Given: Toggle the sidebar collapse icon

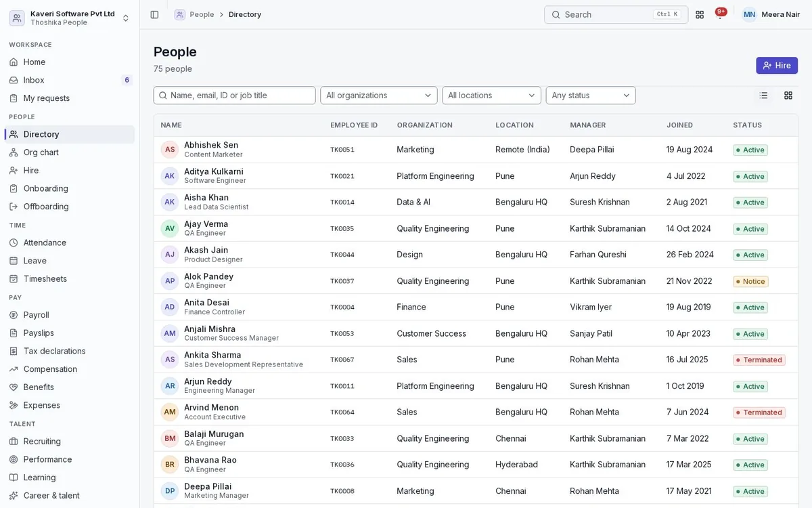Looking at the screenshot, I should point(154,14).
